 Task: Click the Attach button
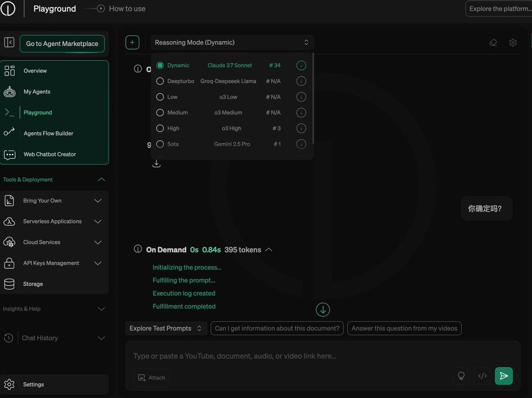(x=151, y=378)
